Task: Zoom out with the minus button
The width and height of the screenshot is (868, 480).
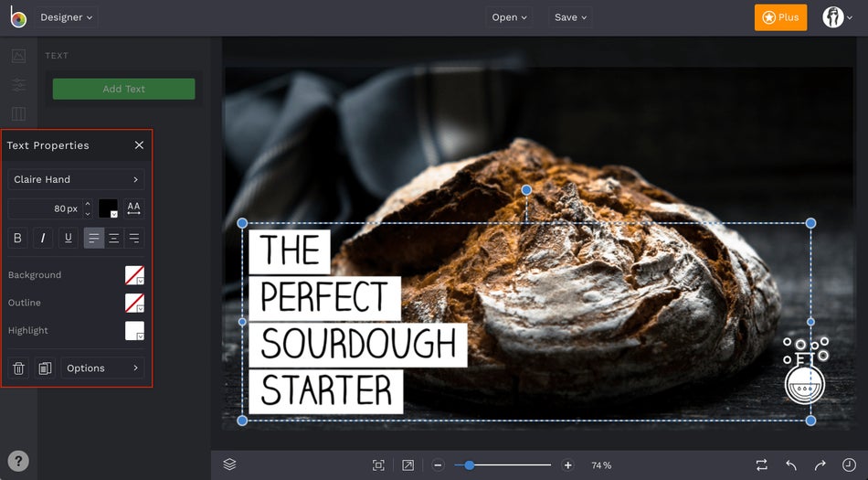Action: click(438, 465)
